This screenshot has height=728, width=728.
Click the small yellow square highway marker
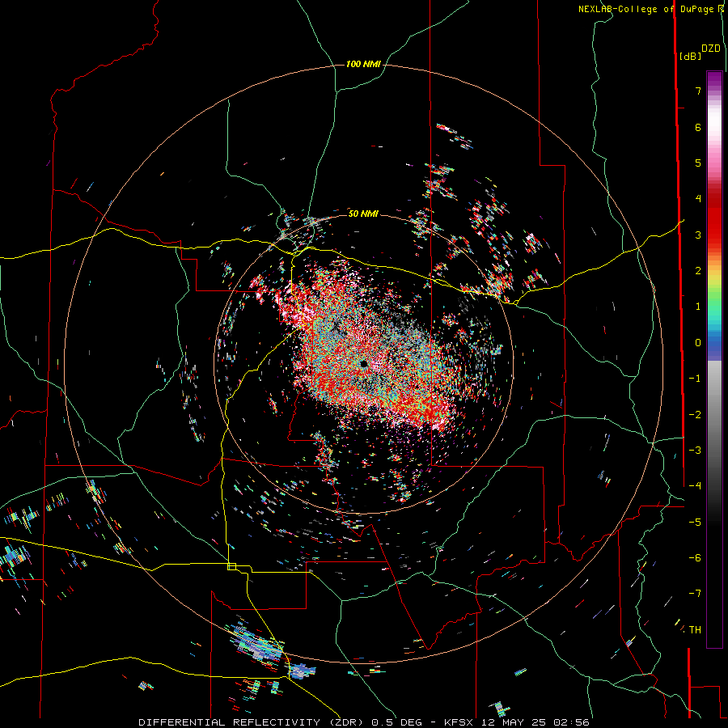(231, 566)
